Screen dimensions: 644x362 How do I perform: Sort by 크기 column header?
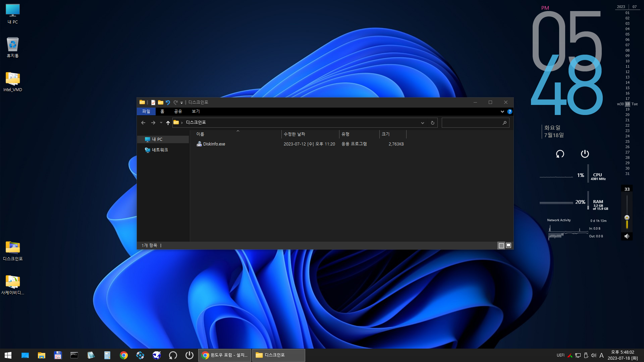tap(393, 134)
